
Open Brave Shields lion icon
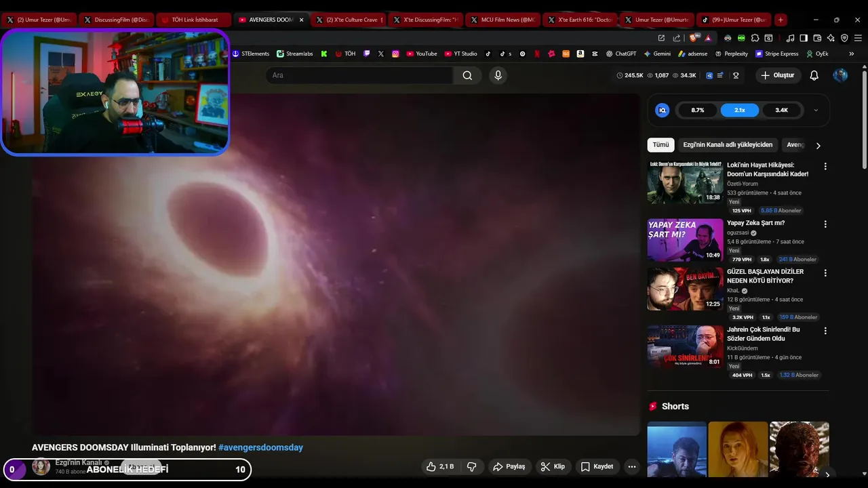pyautogui.click(x=693, y=38)
